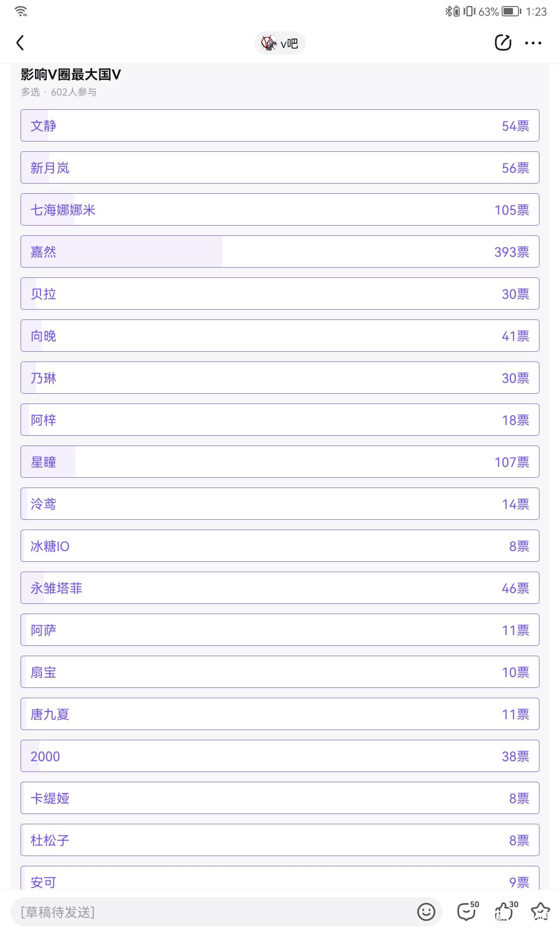
Task: Choose the 新月岚 poll option
Action: point(280,168)
